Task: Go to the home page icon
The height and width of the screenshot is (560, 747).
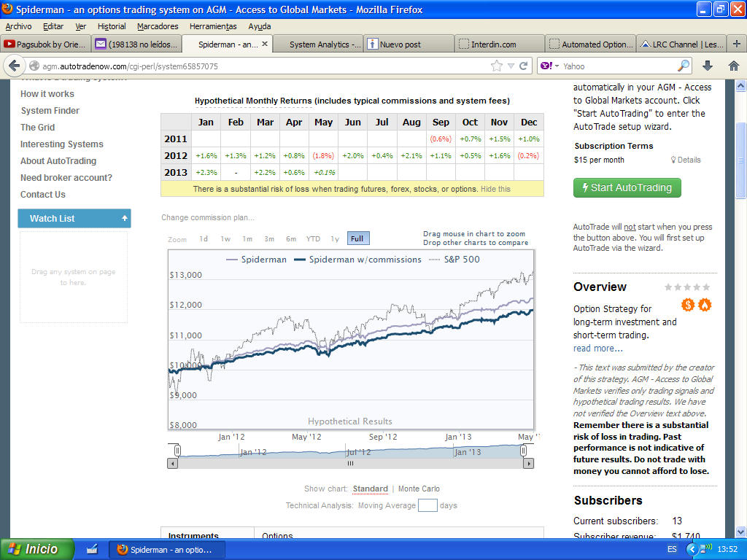Action: click(734, 66)
